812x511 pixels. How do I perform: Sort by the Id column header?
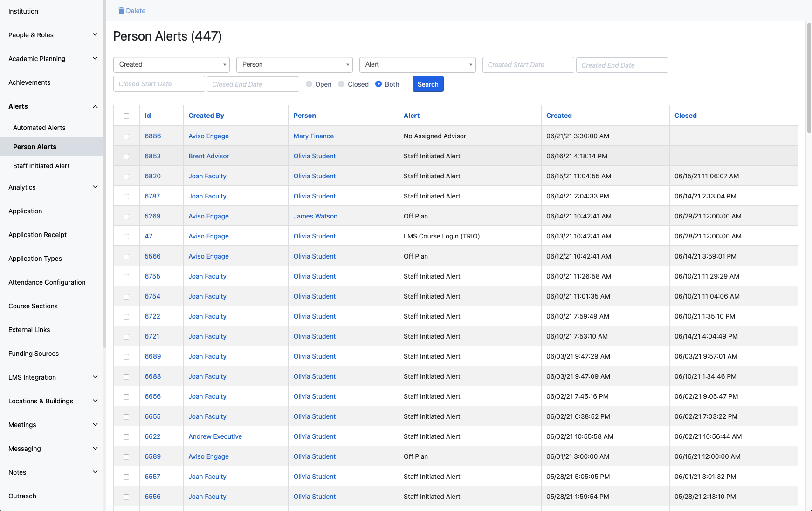[x=148, y=116]
